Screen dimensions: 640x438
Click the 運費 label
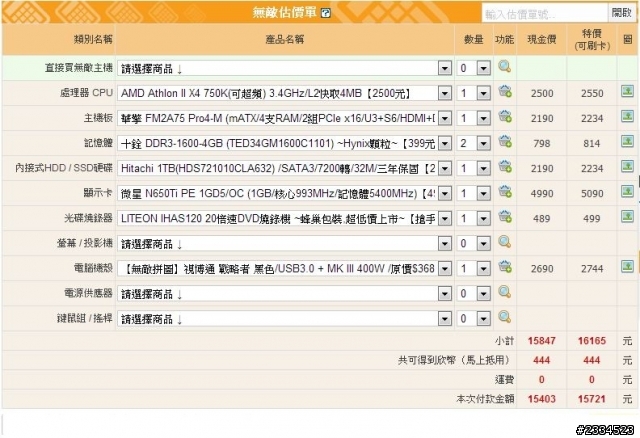[504, 380]
